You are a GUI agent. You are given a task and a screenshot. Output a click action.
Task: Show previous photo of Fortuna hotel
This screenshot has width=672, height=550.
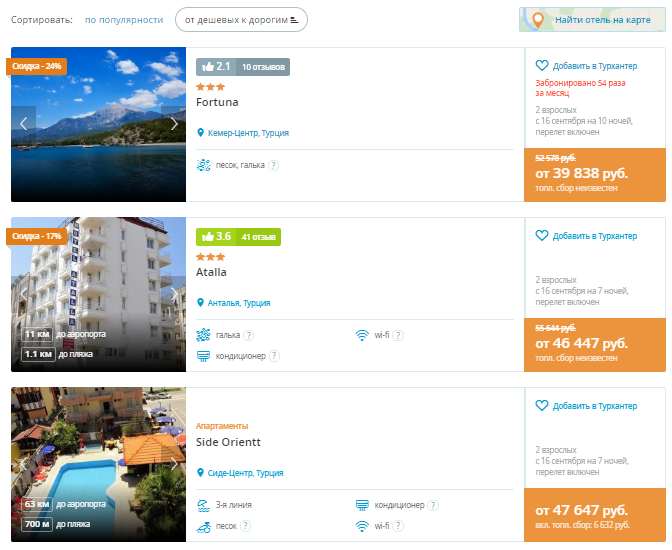24,124
